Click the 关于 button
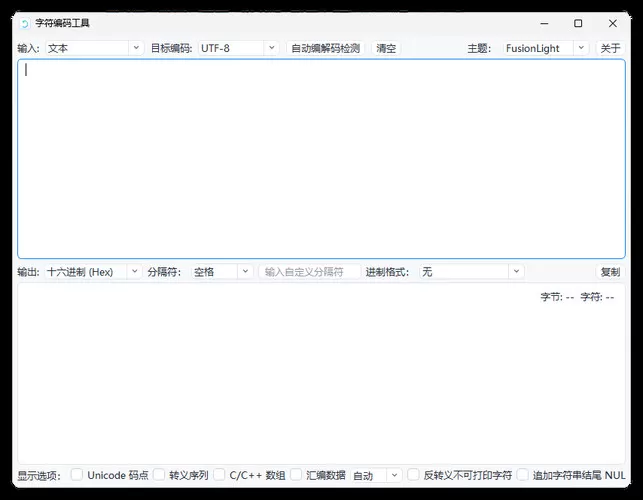643x500 pixels. point(610,48)
